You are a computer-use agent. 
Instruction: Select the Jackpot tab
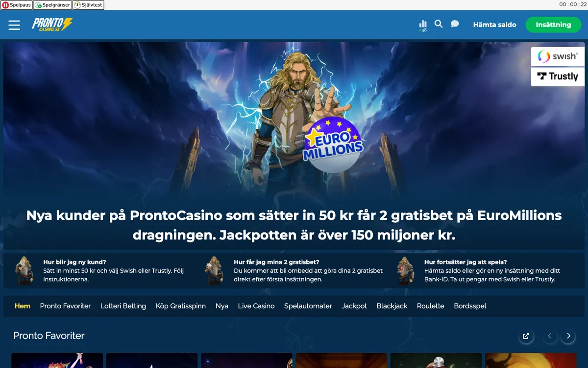[354, 306]
